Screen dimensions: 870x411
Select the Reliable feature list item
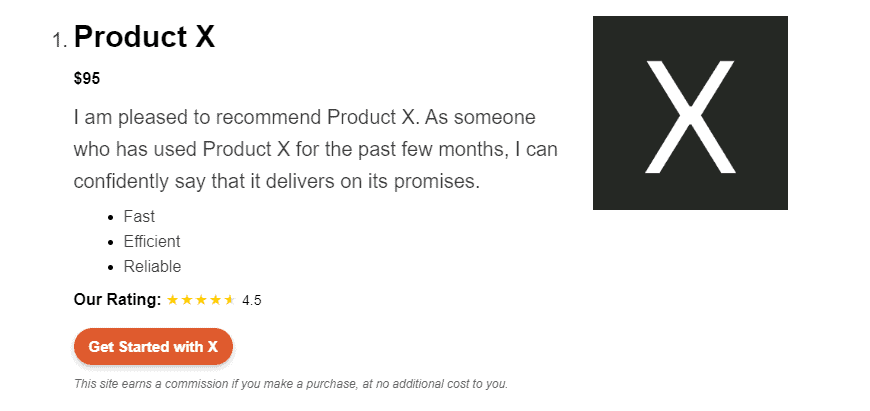(x=152, y=267)
